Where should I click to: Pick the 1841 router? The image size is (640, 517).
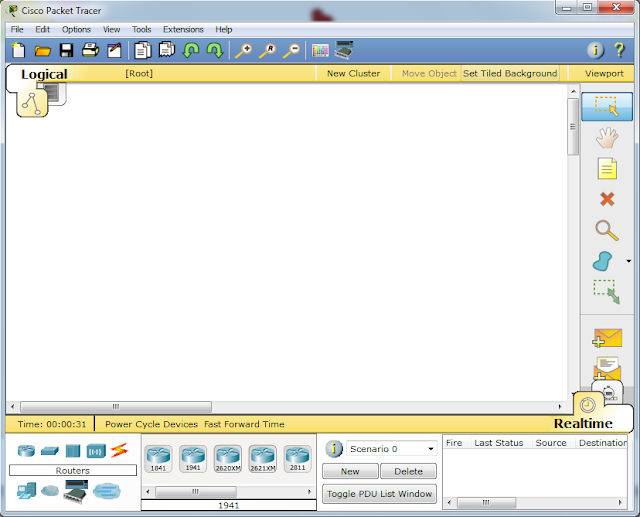click(x=158, y=459)
